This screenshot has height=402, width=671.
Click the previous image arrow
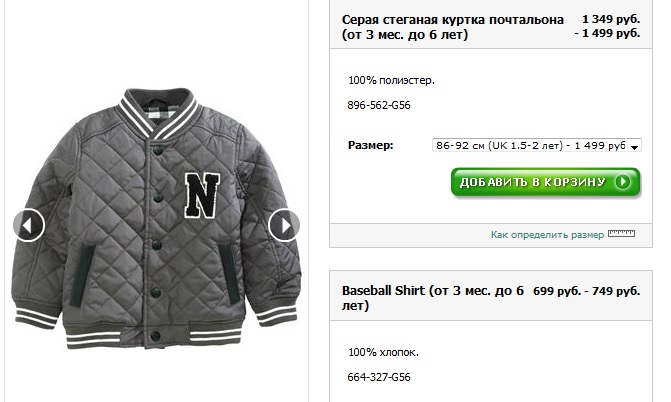(x=29, y=225)
